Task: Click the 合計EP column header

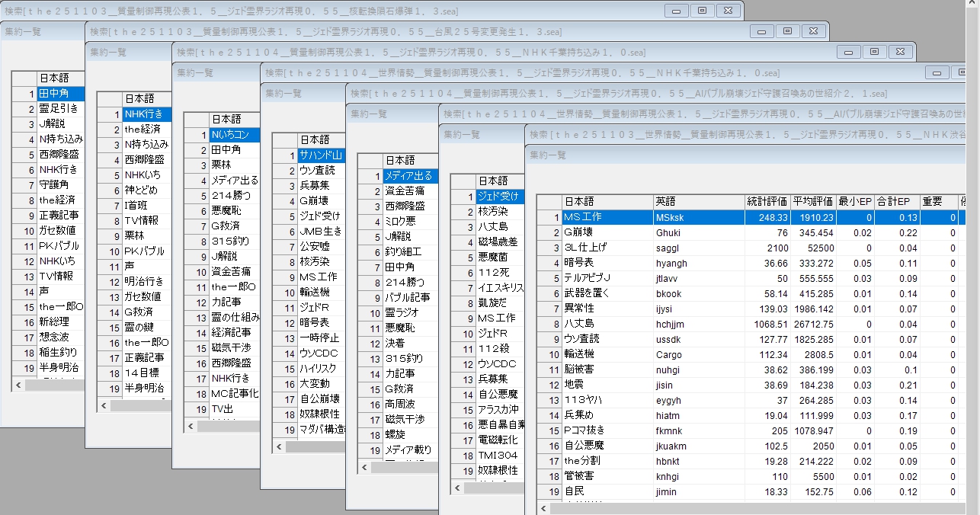Action: click(897, 202)
